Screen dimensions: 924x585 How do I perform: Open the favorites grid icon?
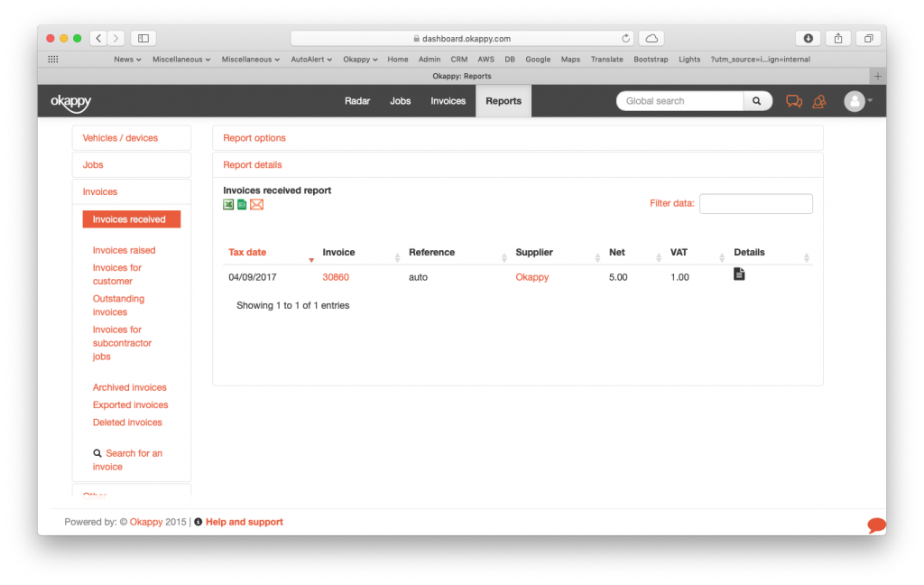[53, 59]
